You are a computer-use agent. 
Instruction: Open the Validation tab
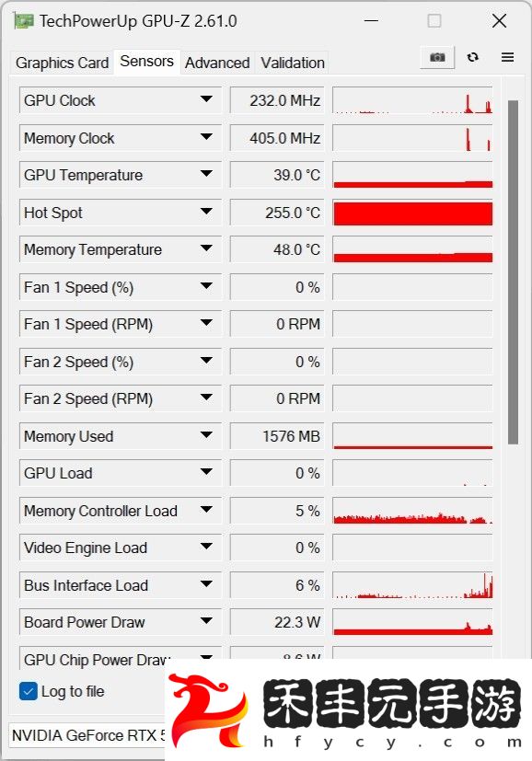tap(293, 63)
